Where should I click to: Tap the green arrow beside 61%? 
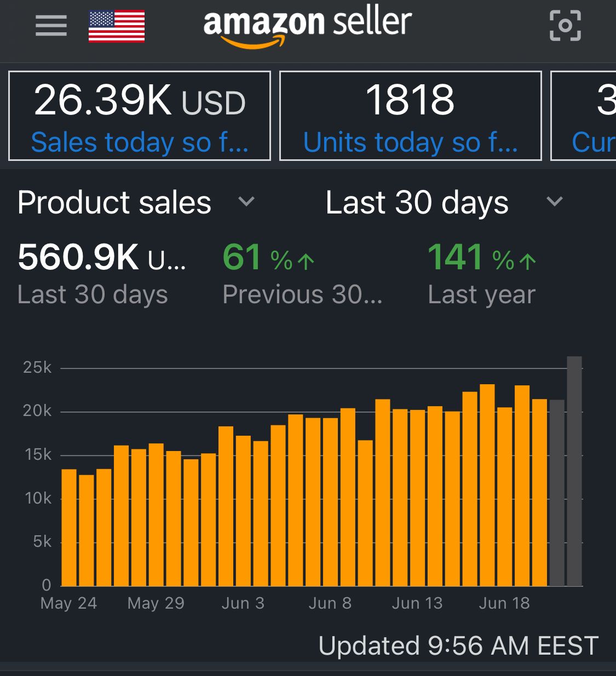[x=306, y=261]
